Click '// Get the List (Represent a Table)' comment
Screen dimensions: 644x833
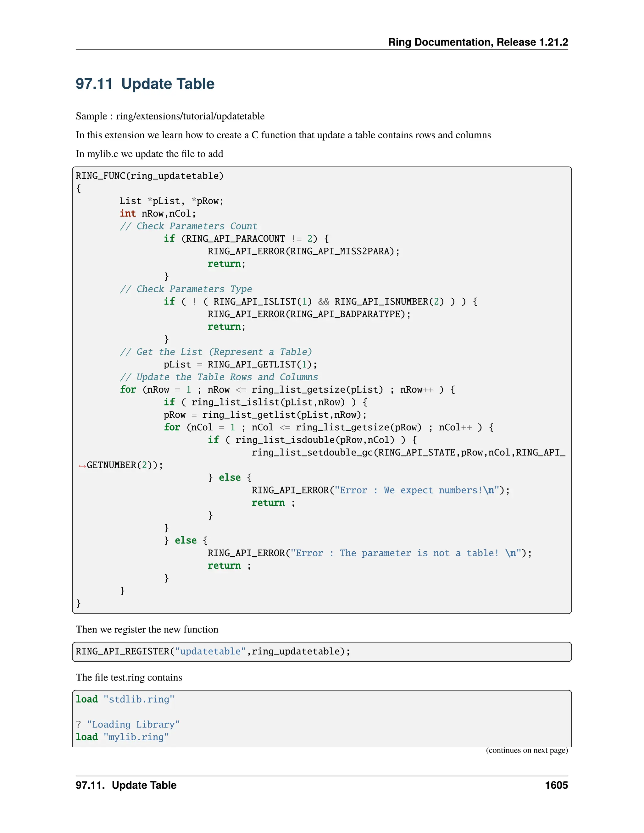pyautogui.click(x=216, y=352)
